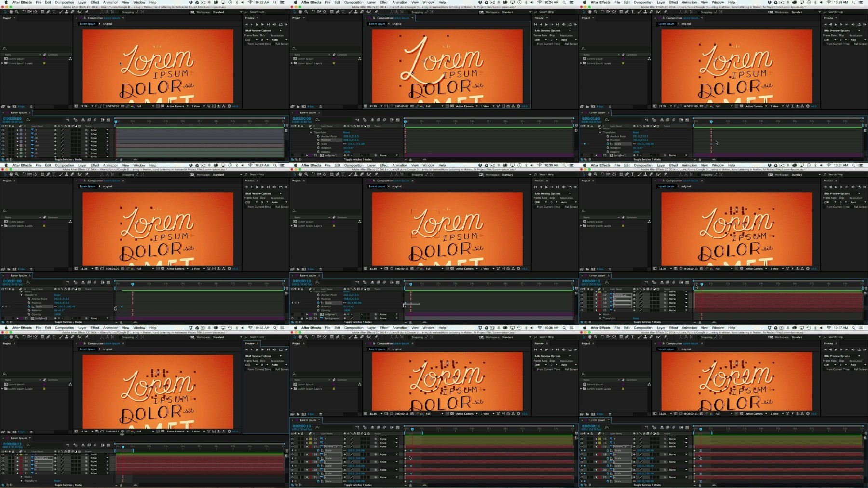868x488 pixels.
Task: Hide layer 1 'T' in the 10:22 AM timeline
Action: (x=3, y=130)
